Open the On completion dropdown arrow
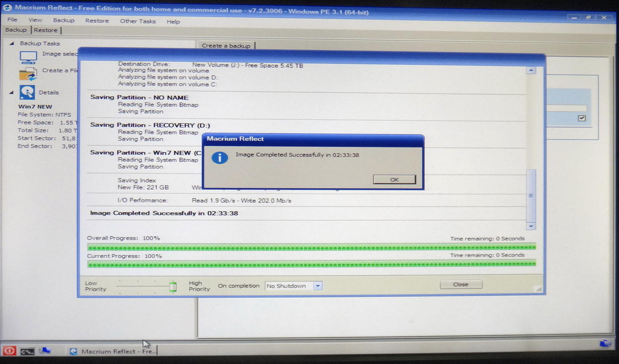Screen dimensions: 619x364 coord(318,286)
